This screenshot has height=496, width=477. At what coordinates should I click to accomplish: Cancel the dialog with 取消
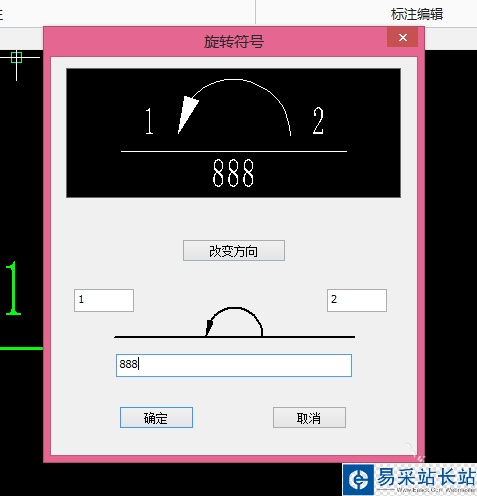(309, 417)
